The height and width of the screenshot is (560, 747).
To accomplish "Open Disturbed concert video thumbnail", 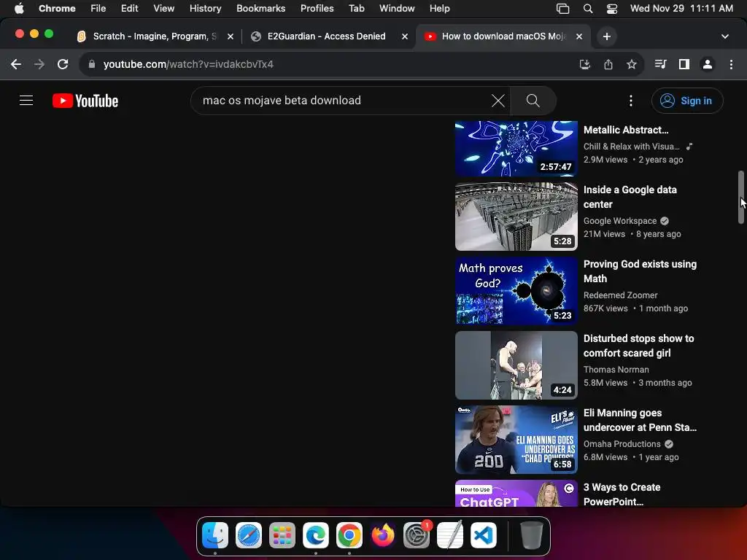I will 516,365.
